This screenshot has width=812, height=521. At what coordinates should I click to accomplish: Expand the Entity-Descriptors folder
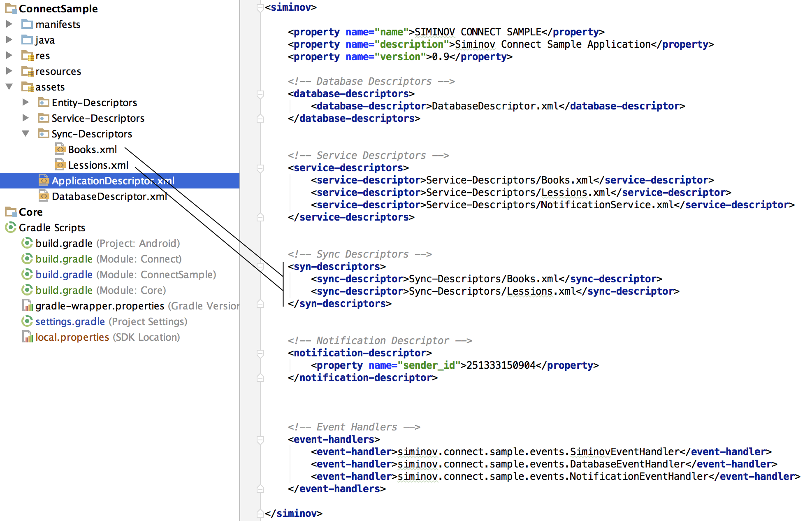[x=26, y=102]
